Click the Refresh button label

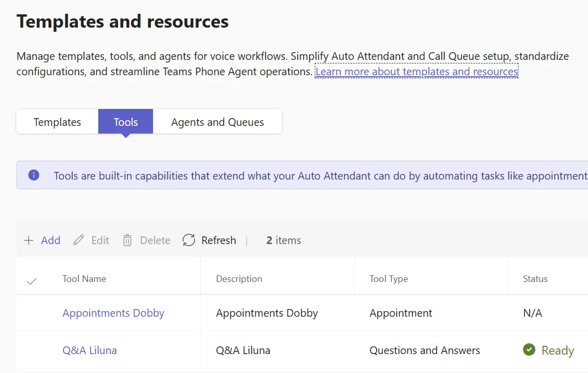click(219, 240)
